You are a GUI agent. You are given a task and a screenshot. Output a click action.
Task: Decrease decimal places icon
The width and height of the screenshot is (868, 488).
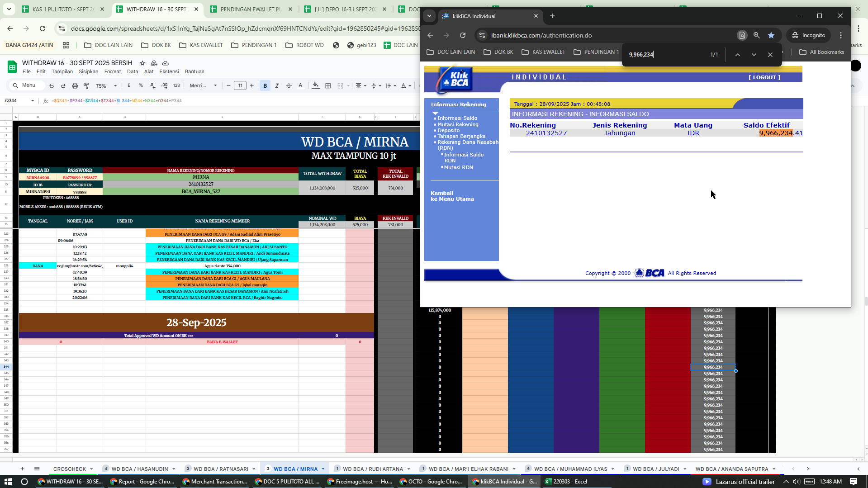[152, 85]
